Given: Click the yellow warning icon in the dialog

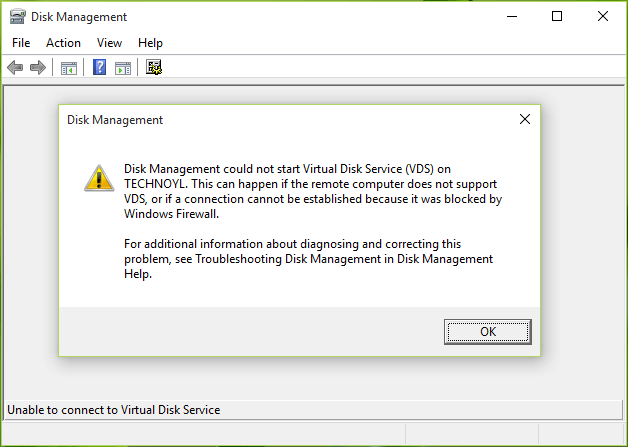Looking at the screenshot, I should (99, 177).
